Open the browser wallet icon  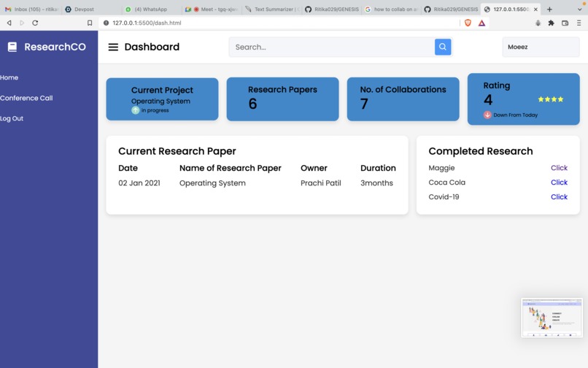pyautogui.click(x=565, y=23)
